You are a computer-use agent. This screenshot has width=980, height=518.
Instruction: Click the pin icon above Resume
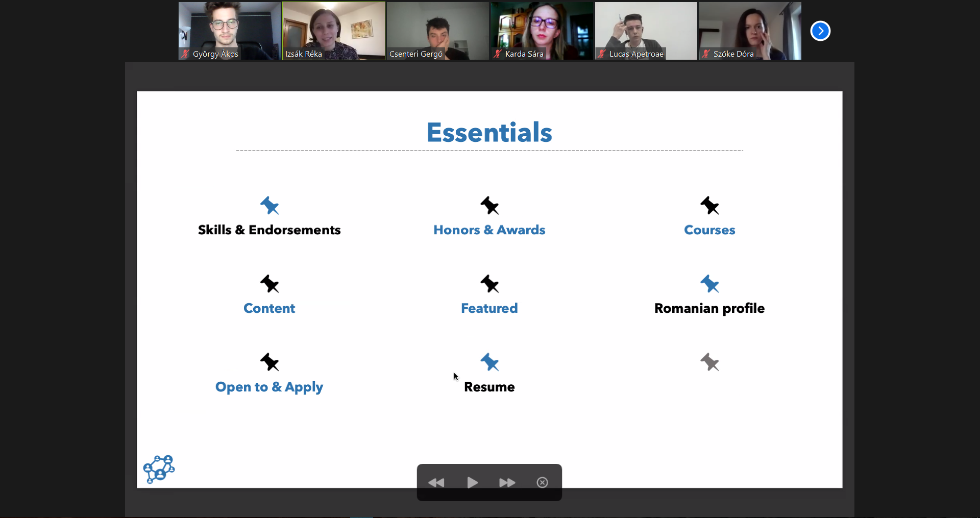(x=489, y=362)
